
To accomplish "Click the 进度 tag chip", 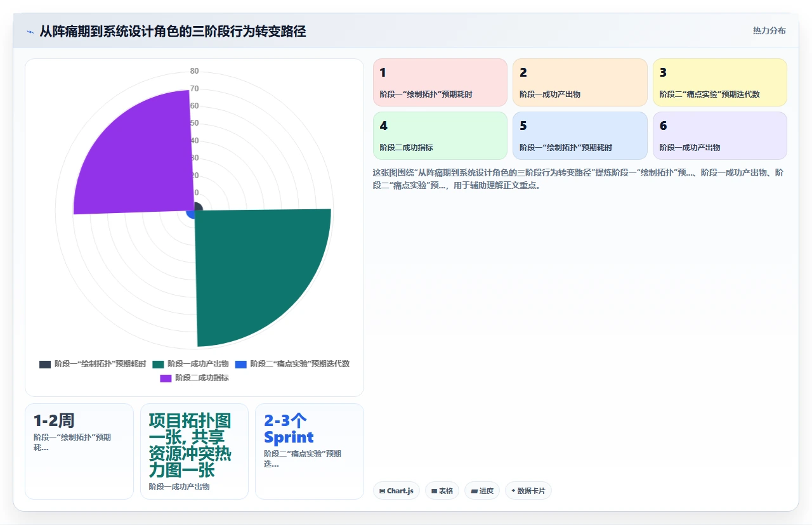I will (482, 491).
